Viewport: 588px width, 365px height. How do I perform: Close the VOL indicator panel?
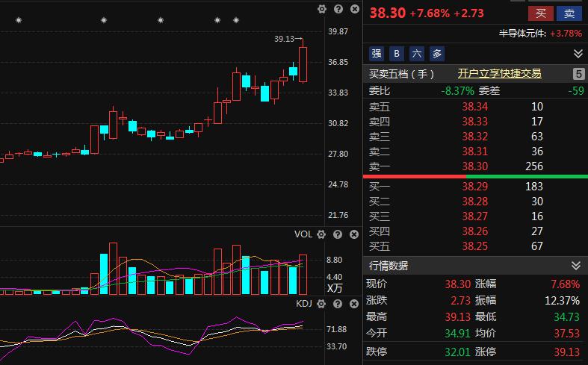click(354, 234)
